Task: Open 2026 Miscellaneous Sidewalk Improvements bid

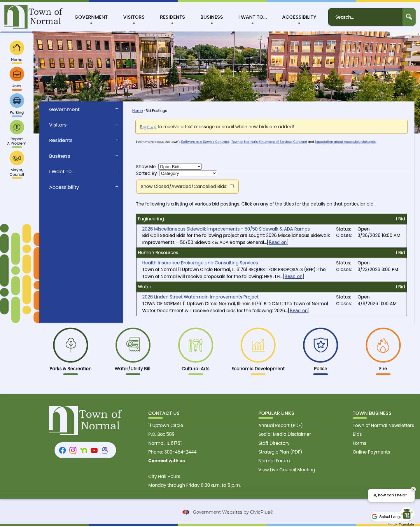Action: 226,229
